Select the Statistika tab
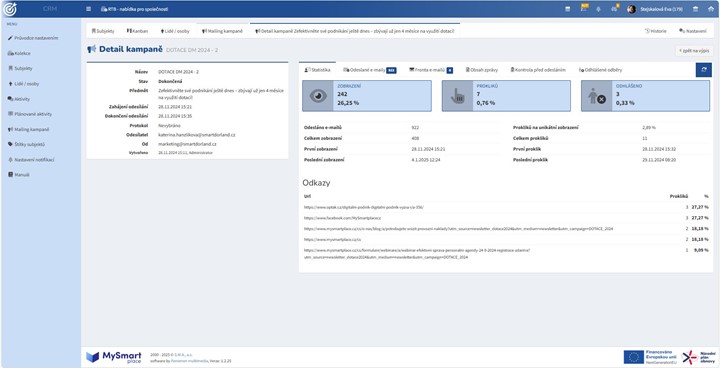 click(x=317, y=70)
